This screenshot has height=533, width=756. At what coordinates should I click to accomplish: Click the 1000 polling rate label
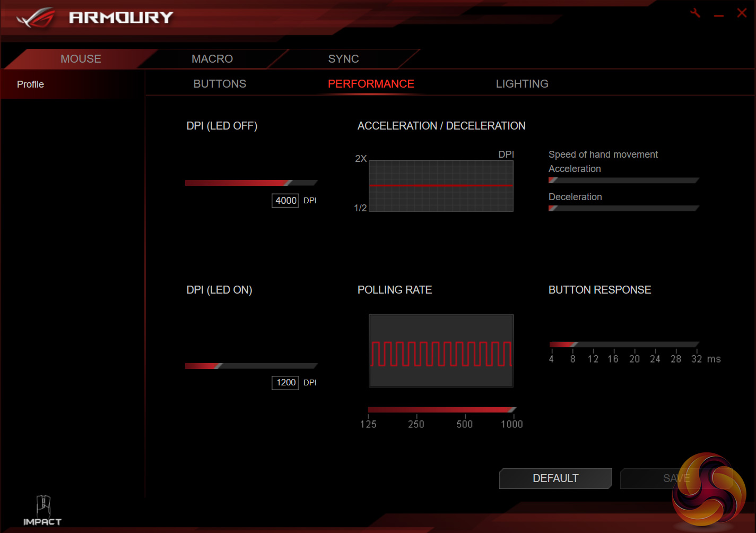[x=512, y=424]
